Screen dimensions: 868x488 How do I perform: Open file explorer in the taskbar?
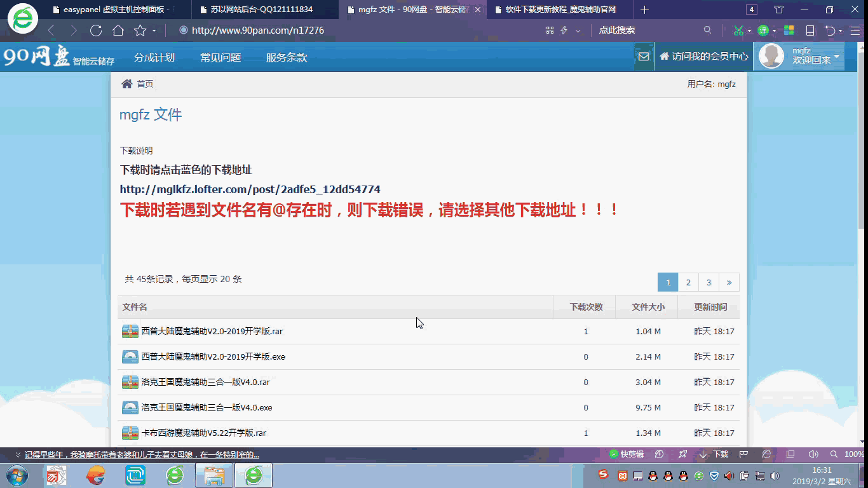click(x=214, y=475)
